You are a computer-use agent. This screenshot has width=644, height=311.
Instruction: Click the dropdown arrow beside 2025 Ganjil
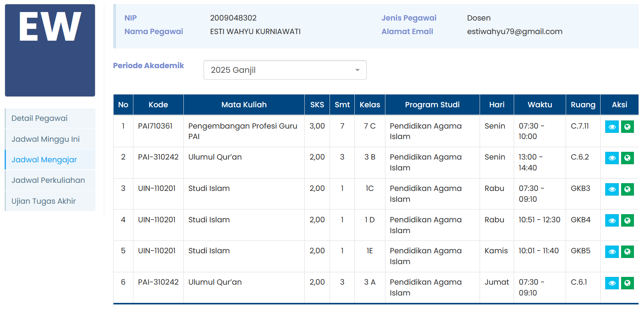[x=357, y=70]
